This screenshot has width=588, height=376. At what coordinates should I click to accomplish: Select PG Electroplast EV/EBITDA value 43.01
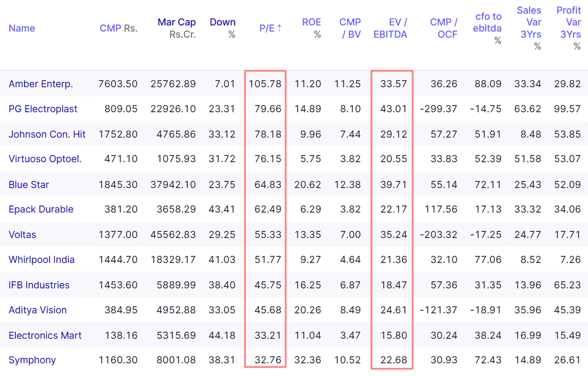393,109
